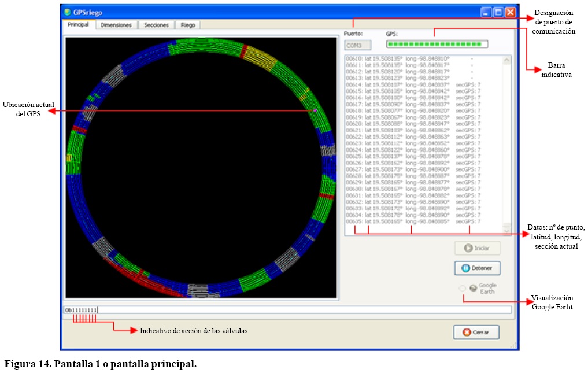Screen dimensions: 588x373
Task: Open the Secciones tab
Action: [x=156, y=25]
